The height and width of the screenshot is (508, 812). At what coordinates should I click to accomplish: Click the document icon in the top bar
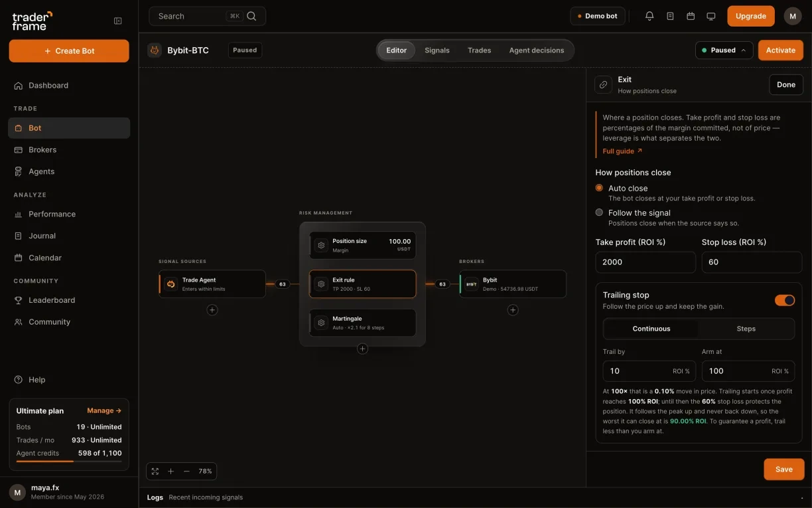pyautogui.click(x=670, y=16)
